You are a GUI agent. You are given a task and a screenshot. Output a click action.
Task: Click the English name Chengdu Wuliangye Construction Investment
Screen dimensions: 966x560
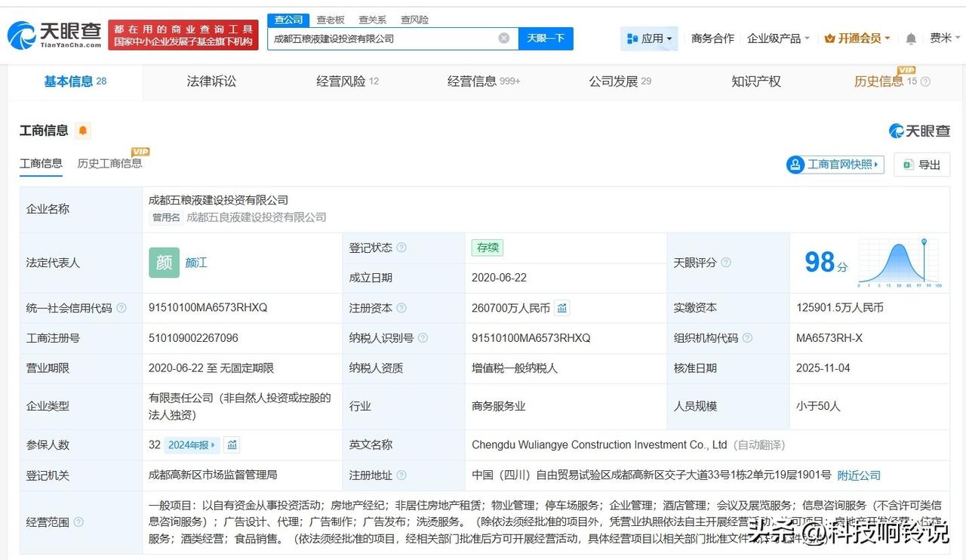click(x=600, y=445)
